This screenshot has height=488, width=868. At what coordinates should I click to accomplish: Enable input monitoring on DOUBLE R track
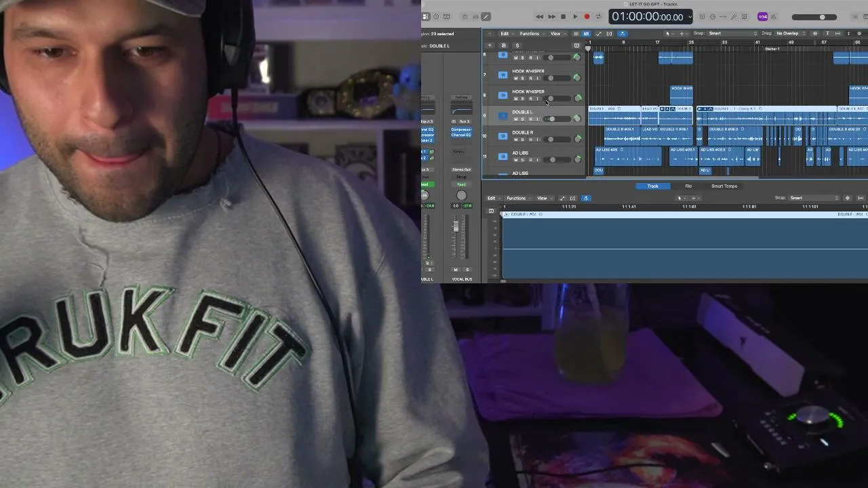click(538, 140)
